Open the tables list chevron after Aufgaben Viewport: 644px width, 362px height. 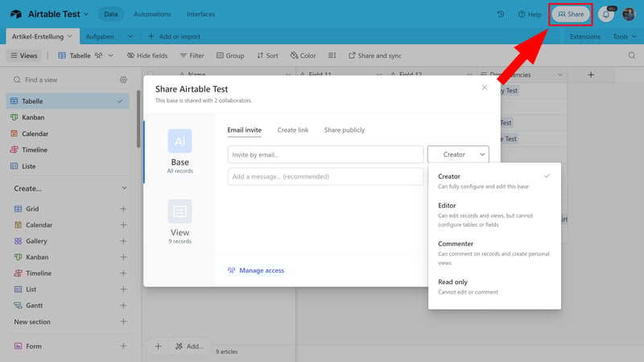(130, 36)
